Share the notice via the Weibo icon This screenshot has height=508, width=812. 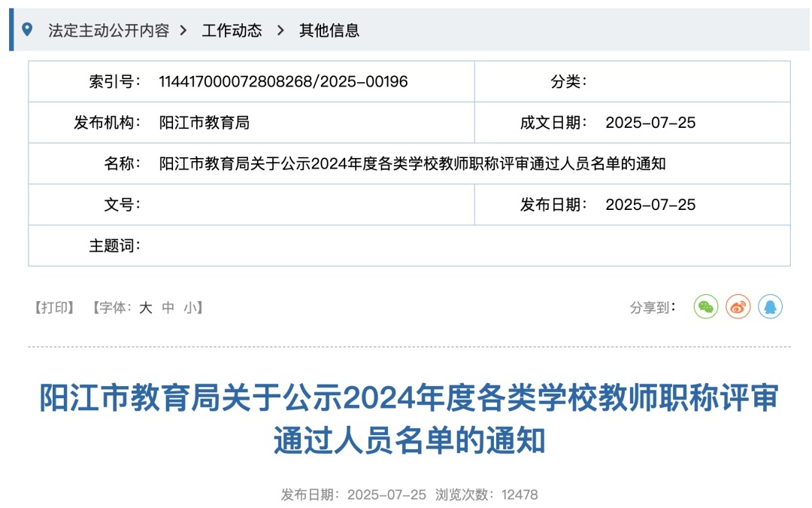[738, 306]
